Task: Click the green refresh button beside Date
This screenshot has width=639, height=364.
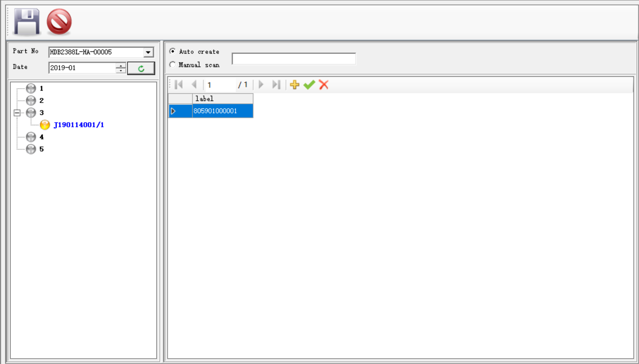Action: (x=141, y=68)
